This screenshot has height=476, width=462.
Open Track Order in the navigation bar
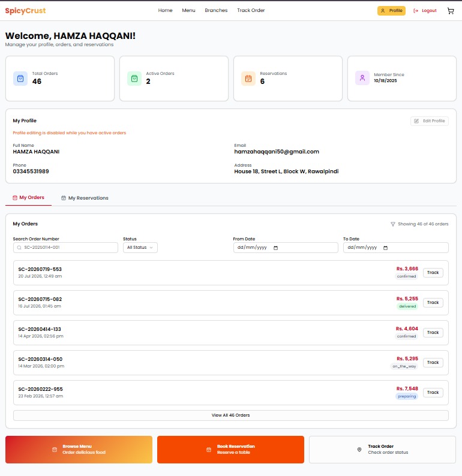pyautogui.click(x=251, y=10)
